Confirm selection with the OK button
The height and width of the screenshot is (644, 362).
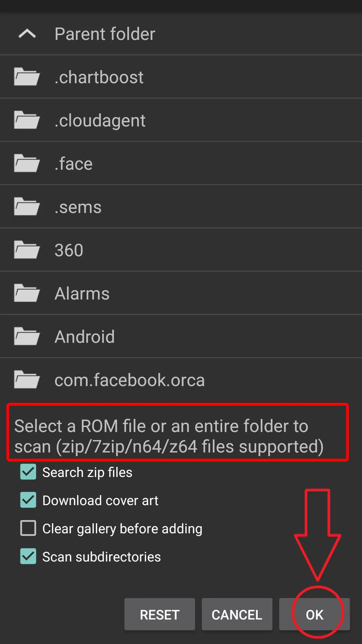[x=314, y=614]
